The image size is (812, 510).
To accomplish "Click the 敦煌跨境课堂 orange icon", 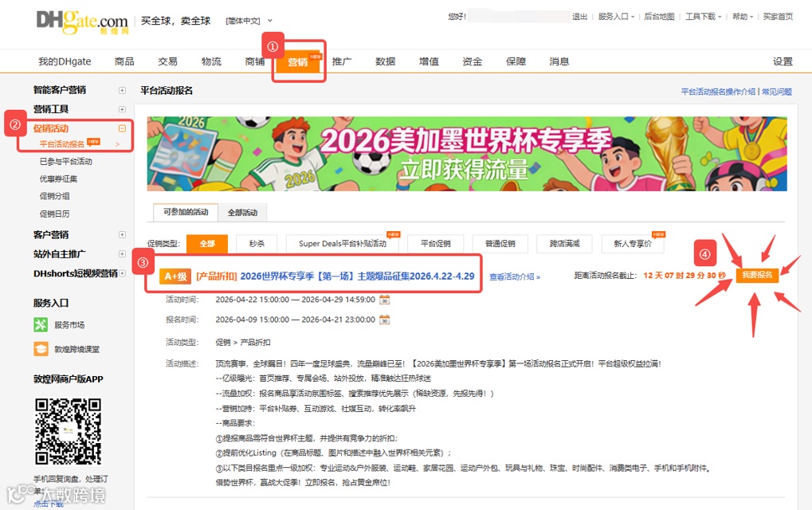I will point(41,349).
